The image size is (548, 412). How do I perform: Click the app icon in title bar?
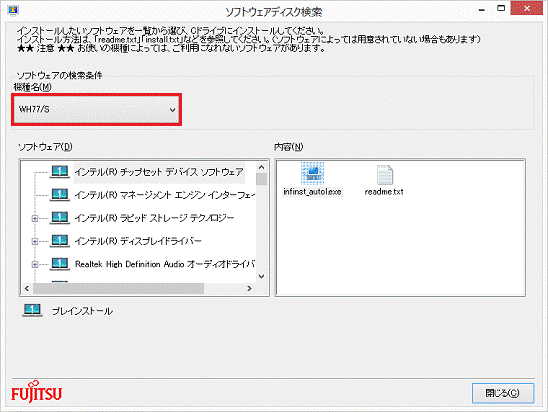coord(13,10)
